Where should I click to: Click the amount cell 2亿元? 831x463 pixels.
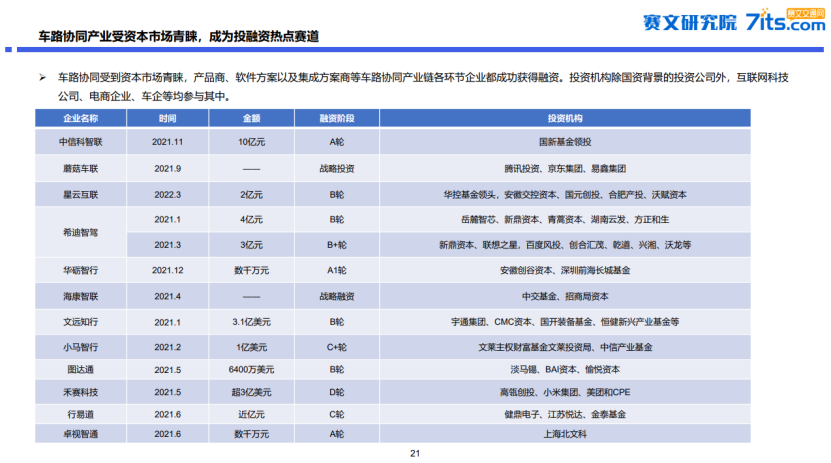pos(251,194)
